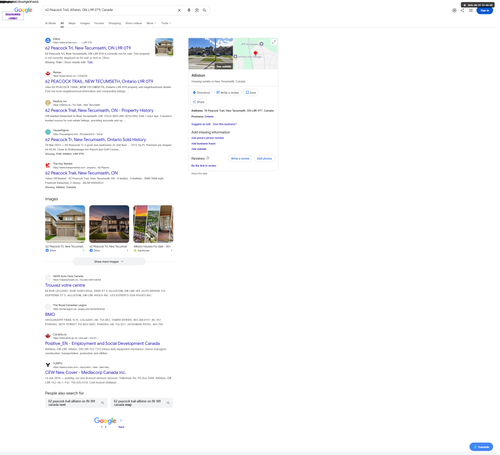
Task: Click the share icon in the top-right header
Action: pos(462,10)
